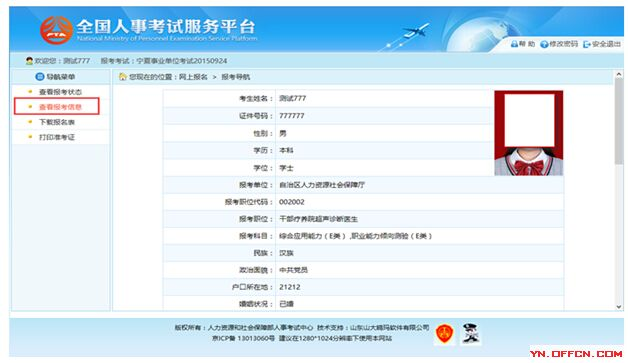Click the scrollbar up arrow
This screenshot has height=363, width=628.
point(619,75)
